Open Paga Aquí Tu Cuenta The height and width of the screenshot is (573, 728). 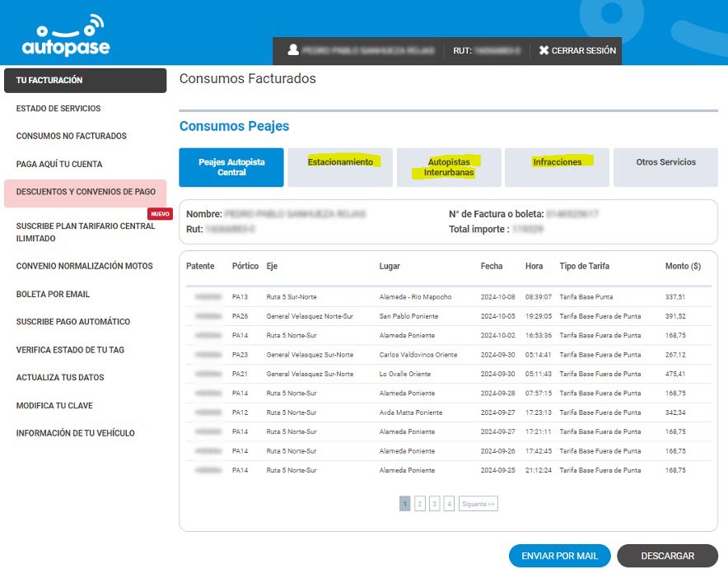[59, 164]
